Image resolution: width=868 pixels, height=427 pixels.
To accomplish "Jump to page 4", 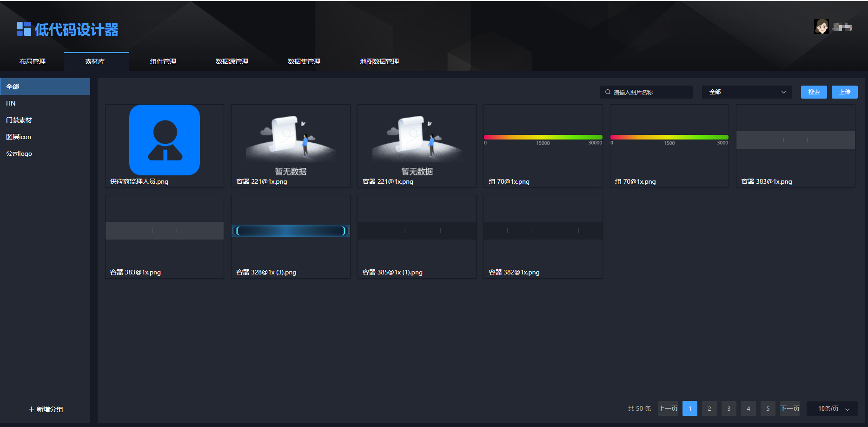I will pos(749,408).
